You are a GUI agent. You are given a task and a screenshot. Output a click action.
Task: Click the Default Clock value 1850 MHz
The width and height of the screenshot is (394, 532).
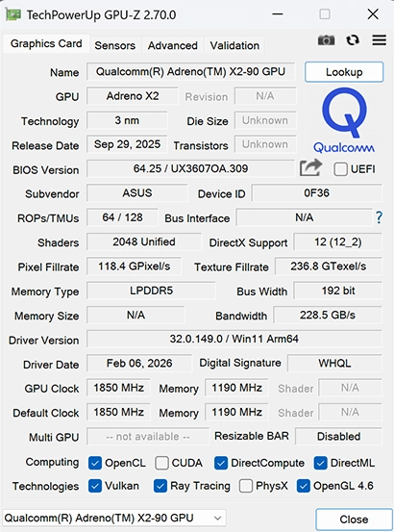[x=118, y=413]
